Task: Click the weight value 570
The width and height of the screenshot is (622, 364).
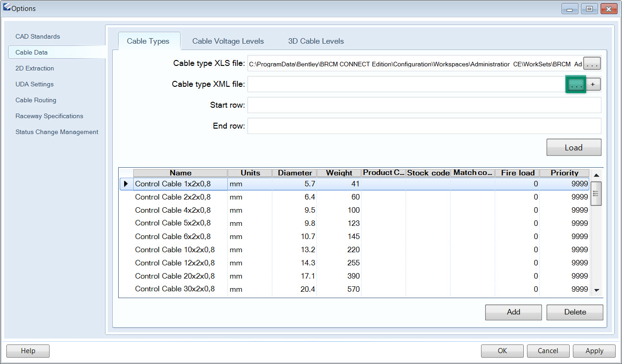Action: (x=353, y=289)
